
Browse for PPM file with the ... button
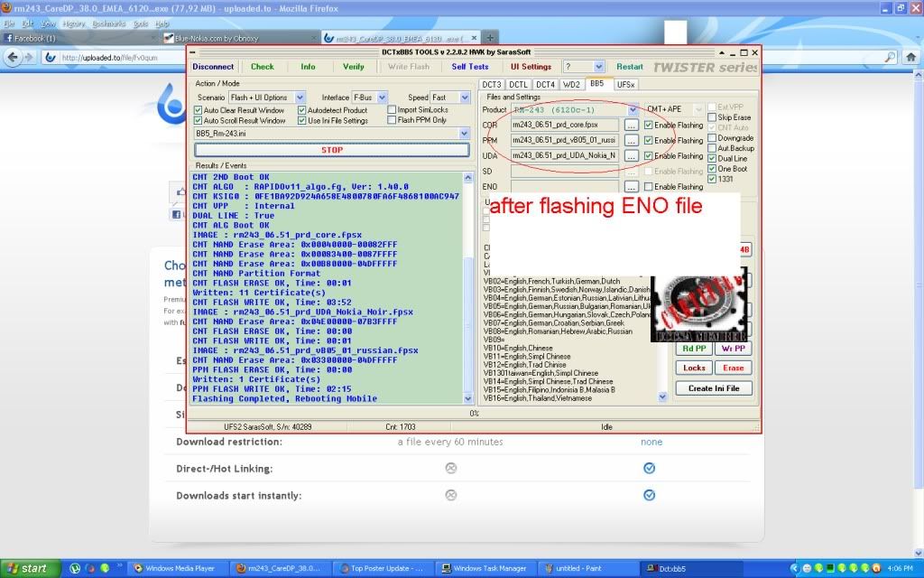(631, 140)
